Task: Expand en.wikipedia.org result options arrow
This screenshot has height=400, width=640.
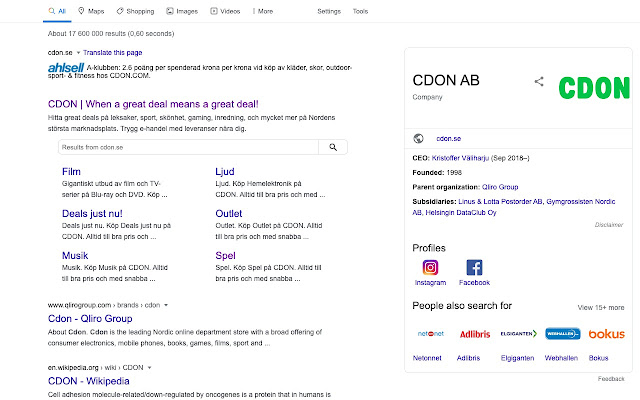Action: tap(149, 368)
